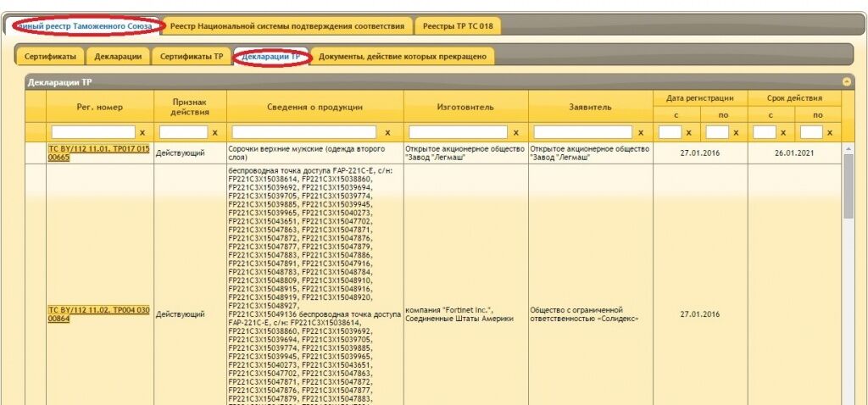Screen dimensions: 868x405
Task: Sort by Признак действия column header
Action: 190,107
